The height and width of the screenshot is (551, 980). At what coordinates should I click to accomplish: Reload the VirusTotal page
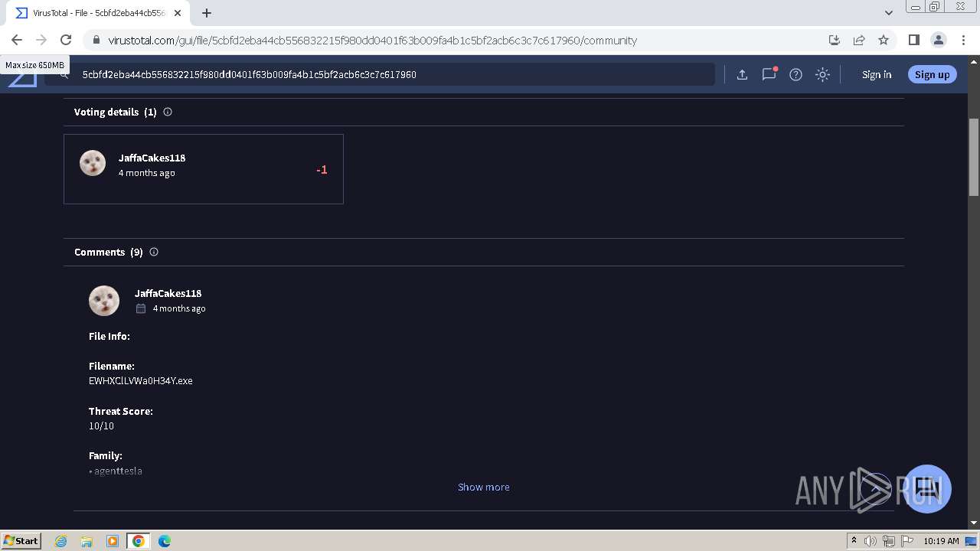click(66, 40)
